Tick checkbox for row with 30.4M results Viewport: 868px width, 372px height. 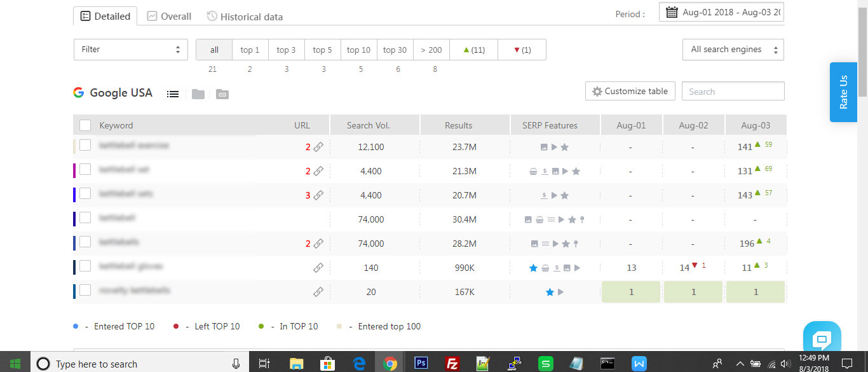[85, 217]
